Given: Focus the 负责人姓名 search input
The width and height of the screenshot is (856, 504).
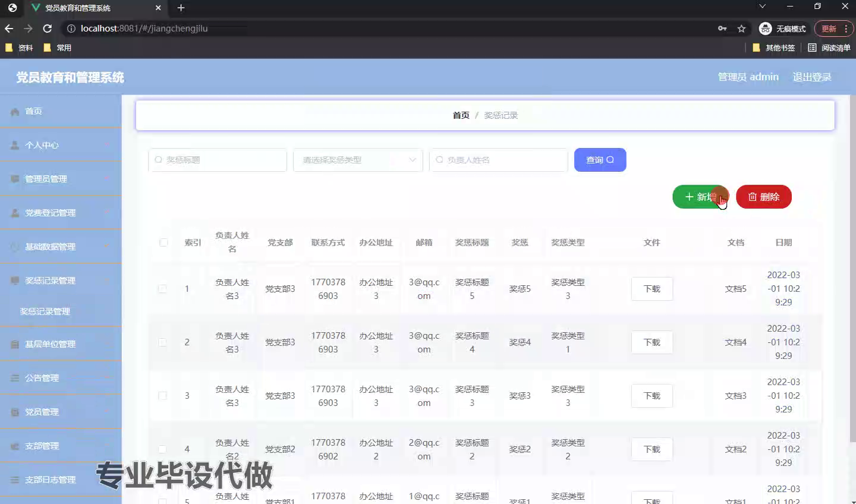Looking at the screenshot, I should point(498,160).
